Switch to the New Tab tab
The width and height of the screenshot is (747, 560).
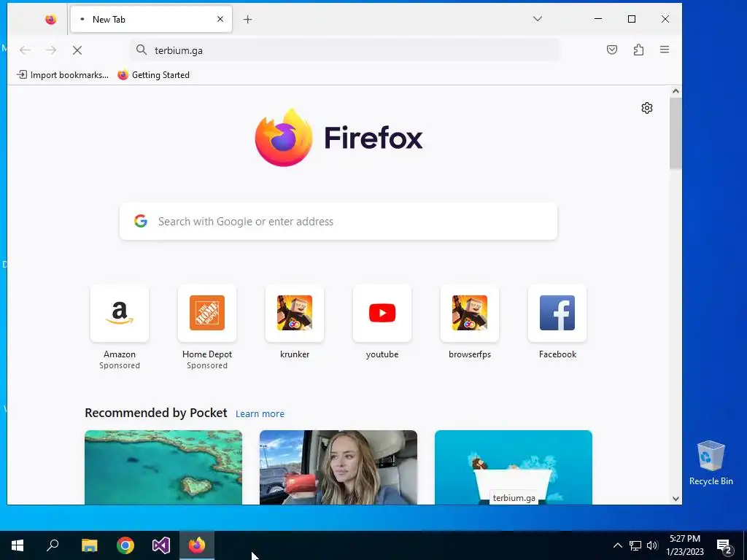pos(150,20)
